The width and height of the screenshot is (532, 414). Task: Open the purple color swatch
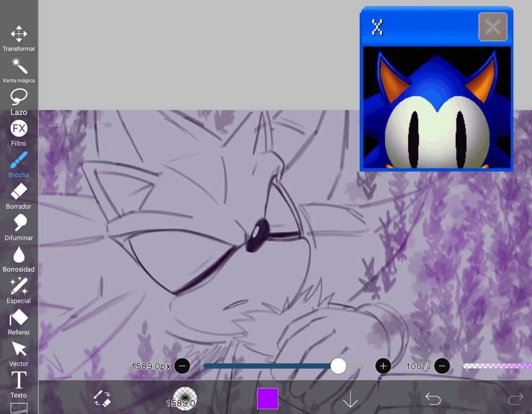(268, 399)
